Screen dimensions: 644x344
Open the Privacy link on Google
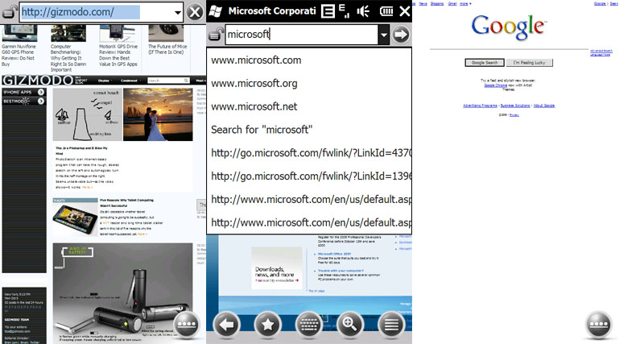(x=514, y=115)
